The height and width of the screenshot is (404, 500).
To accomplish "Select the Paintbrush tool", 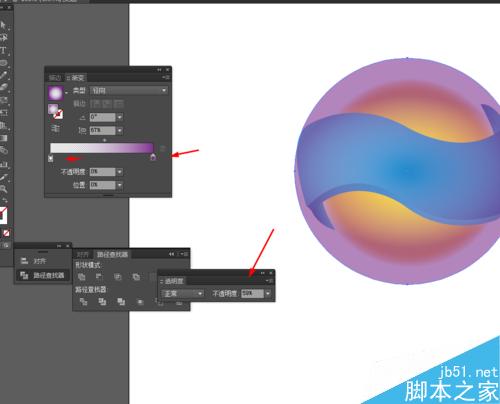I will 3,75.
